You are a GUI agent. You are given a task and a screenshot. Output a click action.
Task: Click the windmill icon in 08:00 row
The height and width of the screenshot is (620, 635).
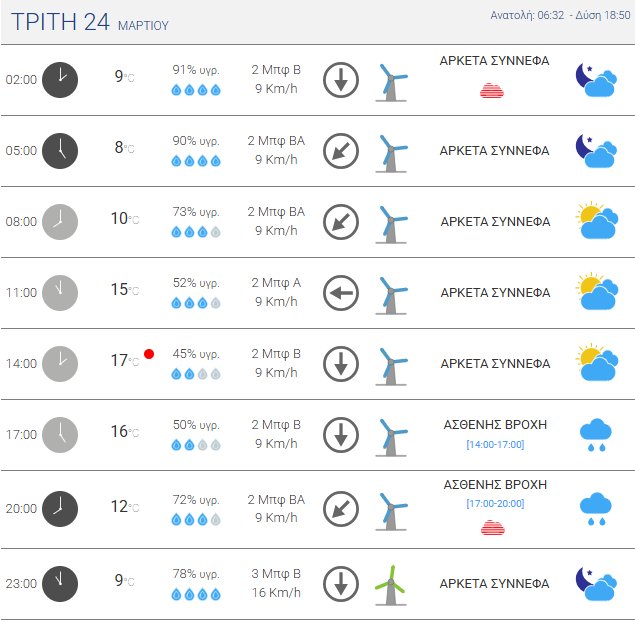(392, 223)
